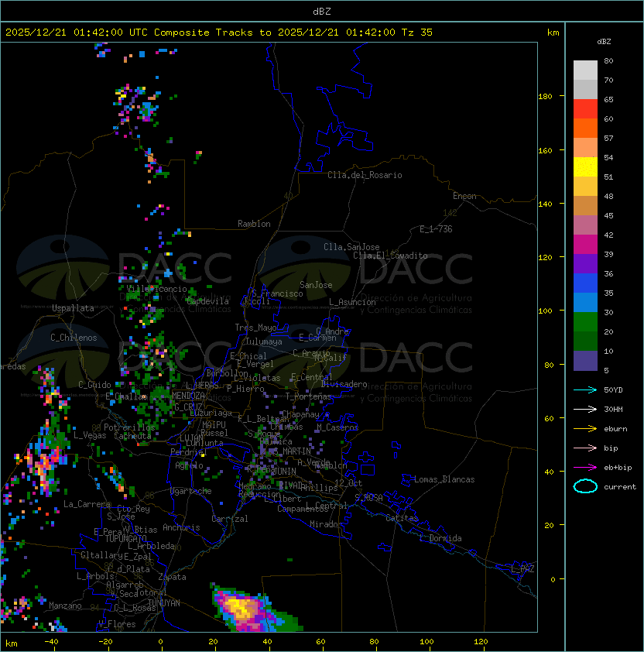Click the 'MENDOZA' city label
Image resolution: width=644 pixels, height=652 pixels.
coord(188,395)
